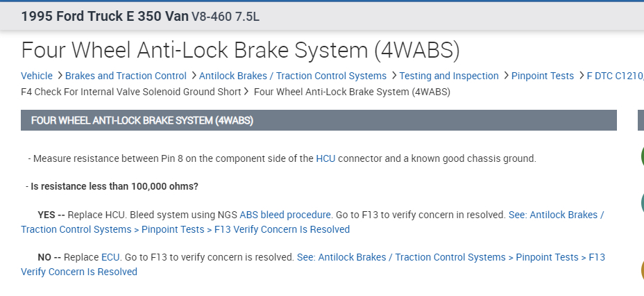The image size is (644, 296).
Task: Click the F DTC C1210 breadcrumb
Action: tap(615, 76)
